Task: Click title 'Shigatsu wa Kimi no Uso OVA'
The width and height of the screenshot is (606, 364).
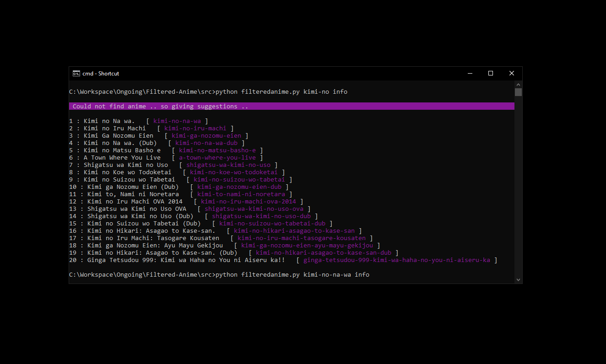Action: click(136, 209)
